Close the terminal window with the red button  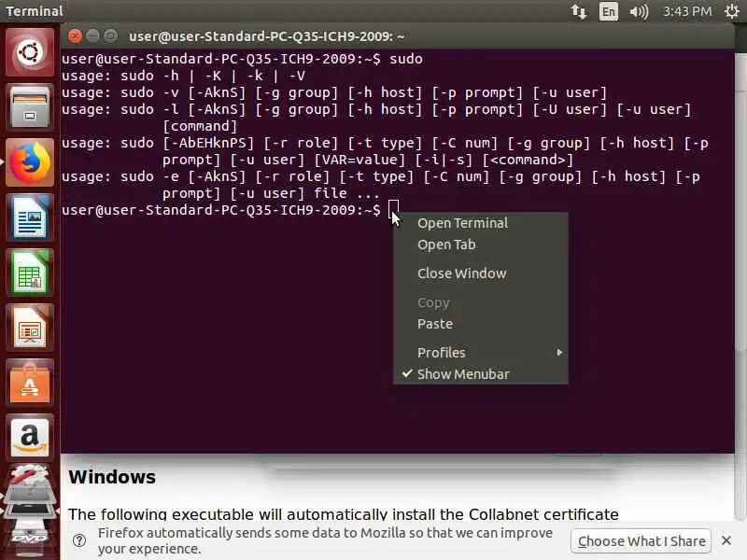(75, 36)
